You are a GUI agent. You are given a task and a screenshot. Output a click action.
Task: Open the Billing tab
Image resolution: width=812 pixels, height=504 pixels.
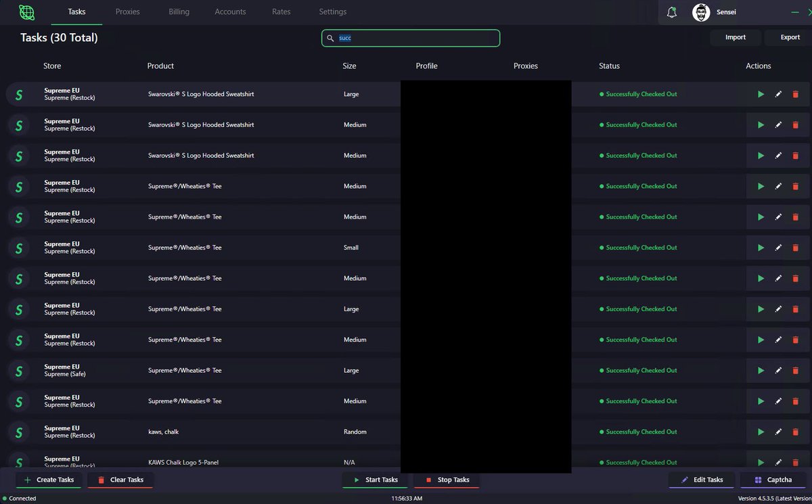179,12
